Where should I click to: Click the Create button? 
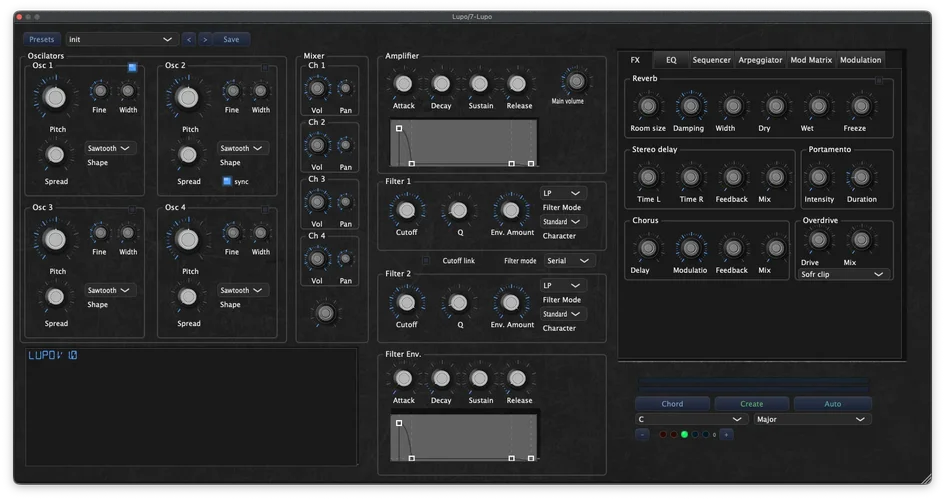(752, 404)
